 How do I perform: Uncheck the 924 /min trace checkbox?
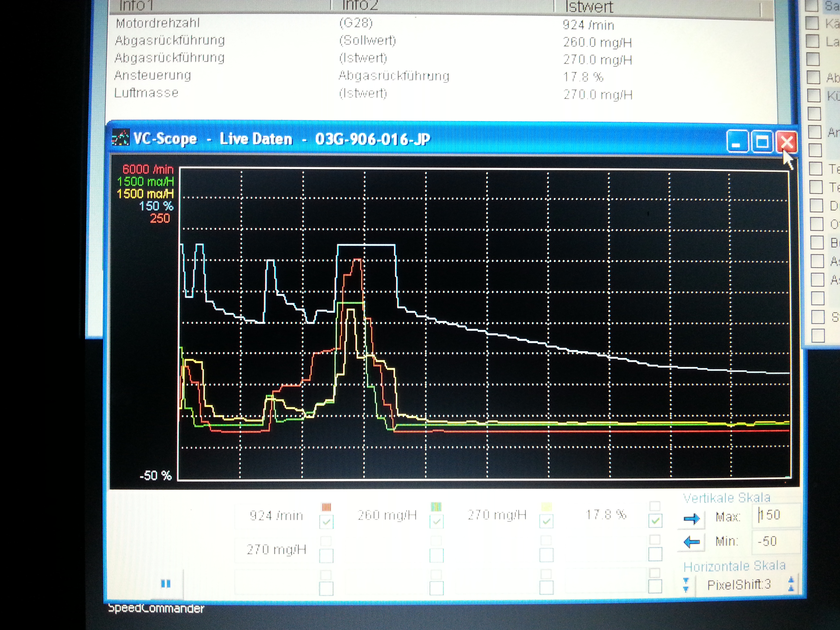[326, 522]
